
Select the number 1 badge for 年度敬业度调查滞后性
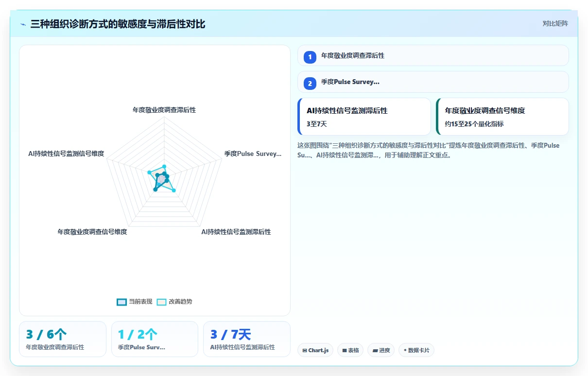pyautogui.click(x=310, y=57)
